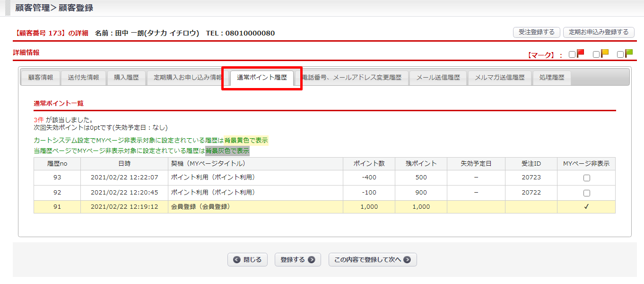
Task: Tick the yellow flag mark checkbox
Action: tap(596, 54)
